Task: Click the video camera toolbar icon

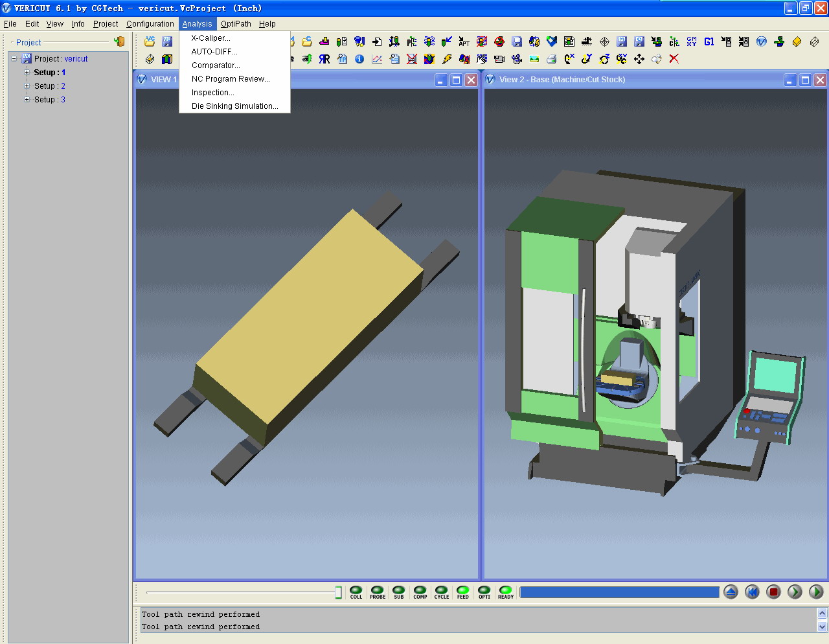Action: point(499,59)
